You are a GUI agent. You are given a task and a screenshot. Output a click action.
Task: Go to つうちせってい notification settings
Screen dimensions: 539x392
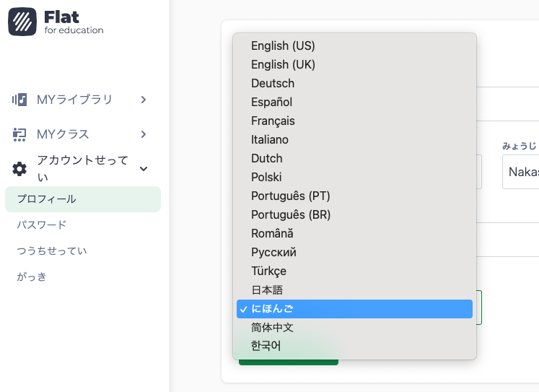[x=52, y=251]
